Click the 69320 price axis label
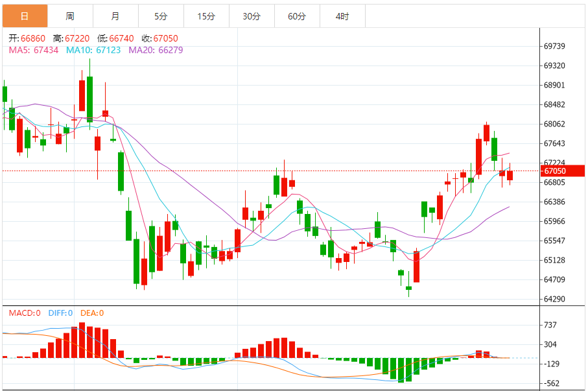 554,65
